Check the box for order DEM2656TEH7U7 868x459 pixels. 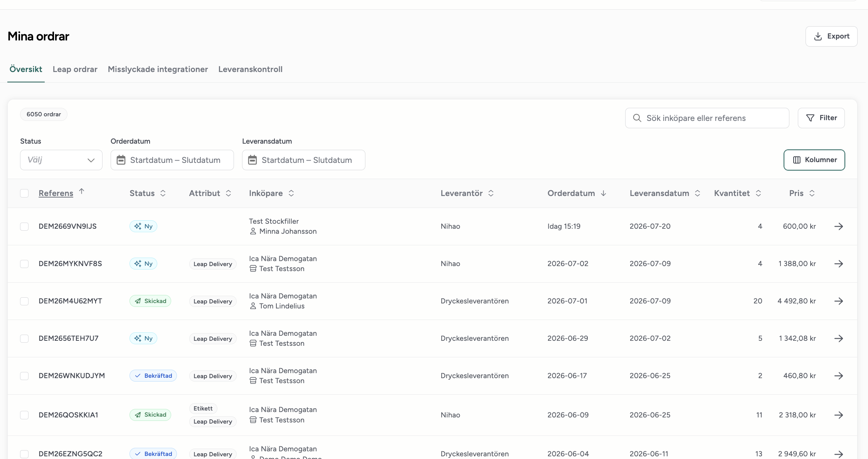tap(24, 338)
